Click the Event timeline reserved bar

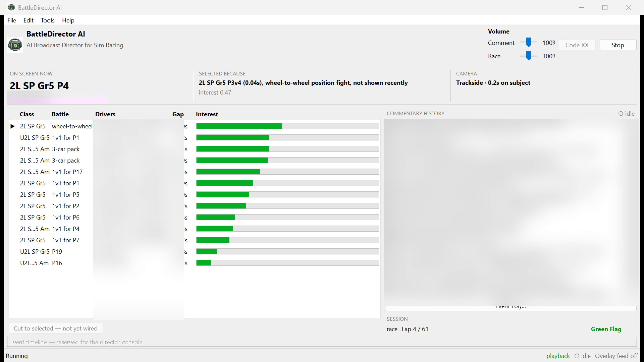(322, 342)
